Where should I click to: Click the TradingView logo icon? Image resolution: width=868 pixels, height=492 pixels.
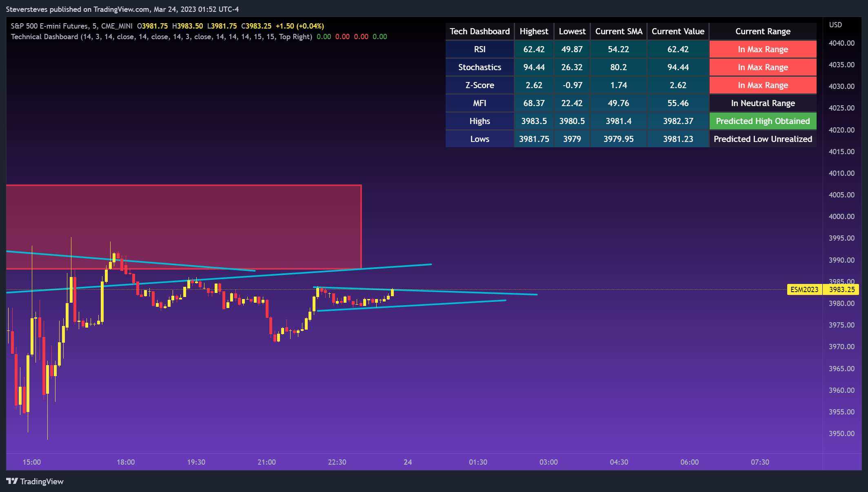(x=12, y=481)
